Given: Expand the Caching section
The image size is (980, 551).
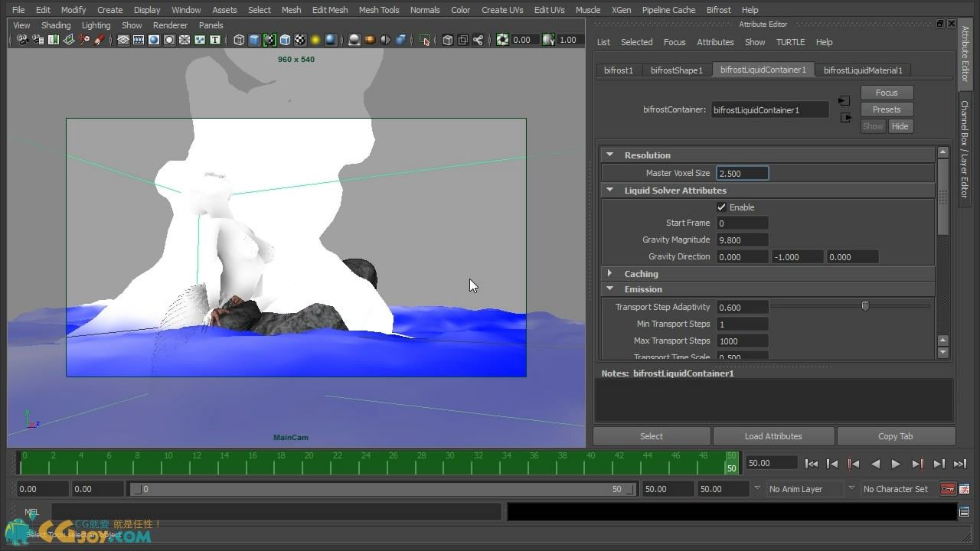Looking at the screenshot, I should (x=610, y=273).
